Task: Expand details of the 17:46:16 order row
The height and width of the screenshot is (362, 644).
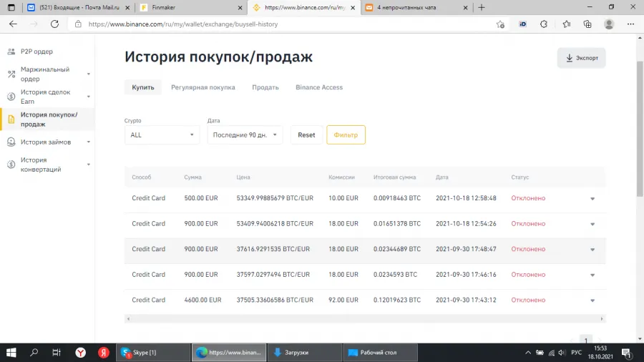Action: pos(592,275)
